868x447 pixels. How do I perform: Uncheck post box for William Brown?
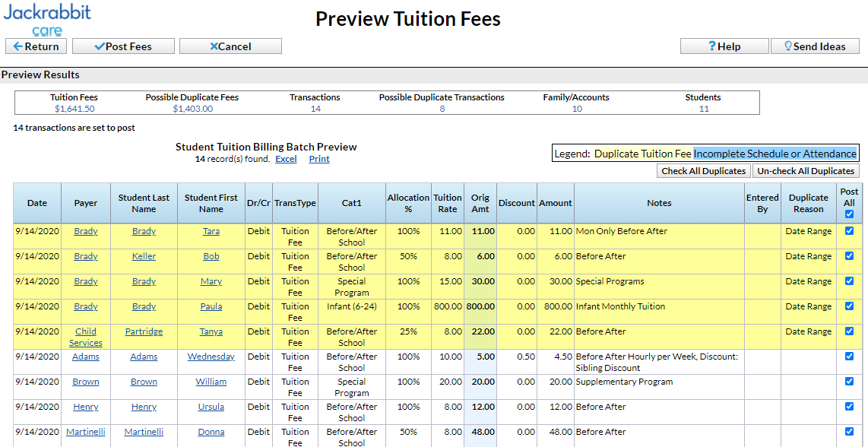click(x=849, y=381)
